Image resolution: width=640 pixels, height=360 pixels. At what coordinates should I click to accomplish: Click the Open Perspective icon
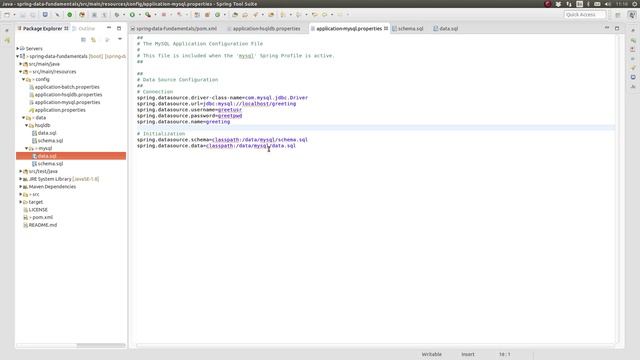click(618, 15)
